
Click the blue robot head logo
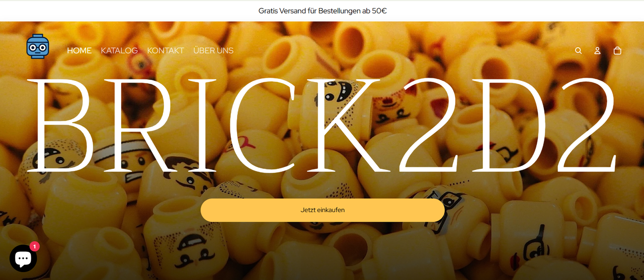(38, 47)
